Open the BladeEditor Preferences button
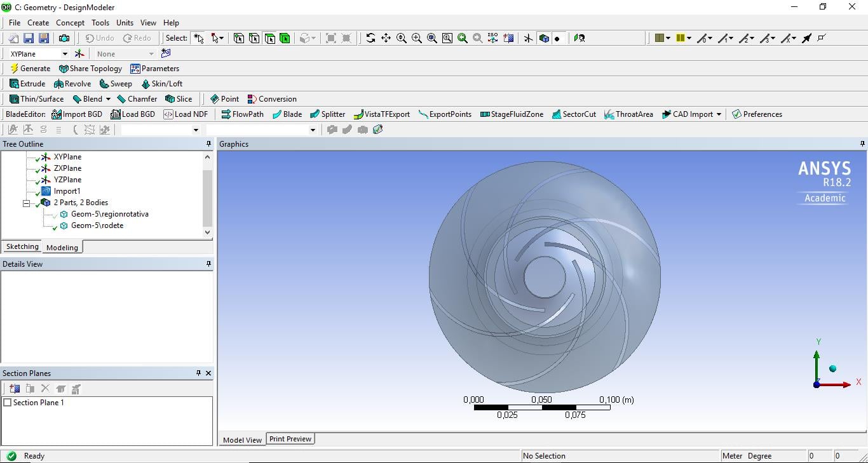The width and height of the screenshot is (868, 463). [756, 114]
